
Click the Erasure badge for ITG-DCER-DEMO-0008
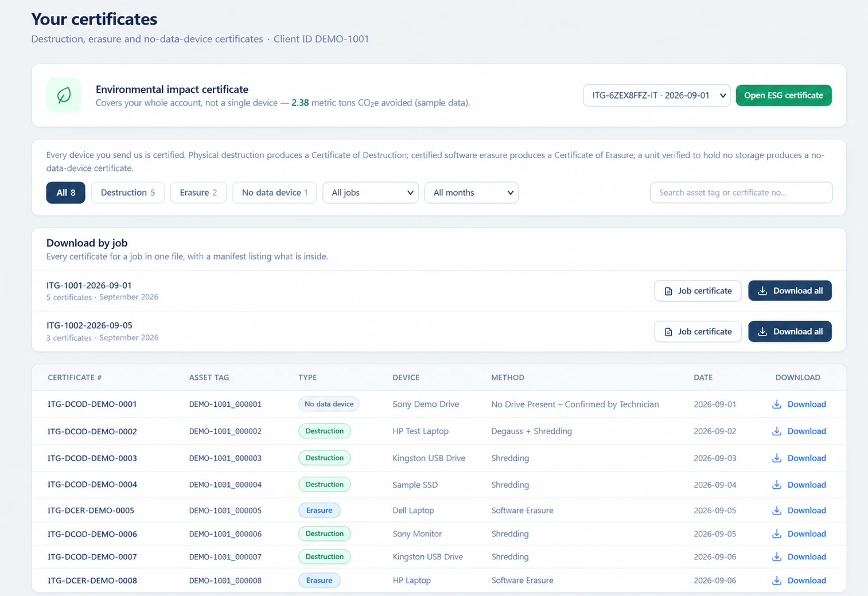[x=320, y=581]
